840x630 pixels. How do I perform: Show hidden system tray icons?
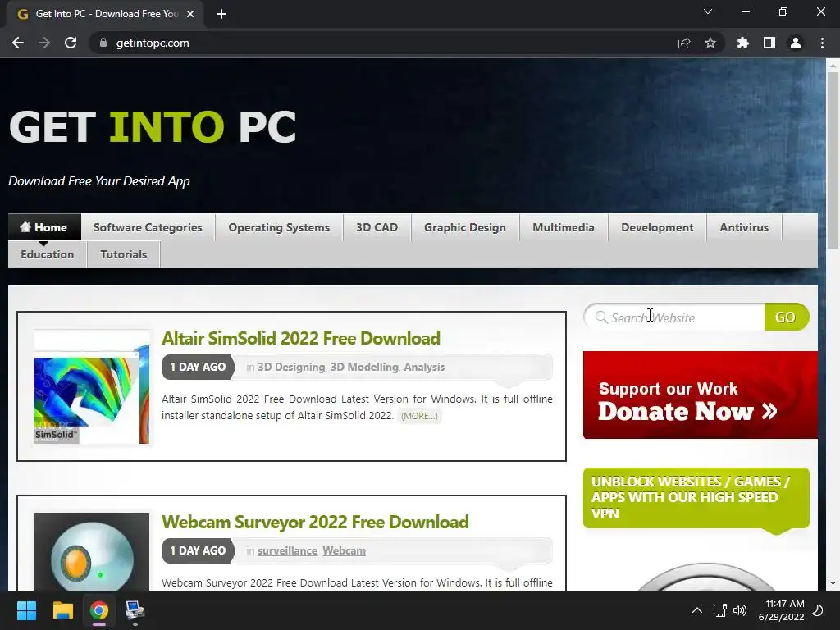click(x=697, y=610)
